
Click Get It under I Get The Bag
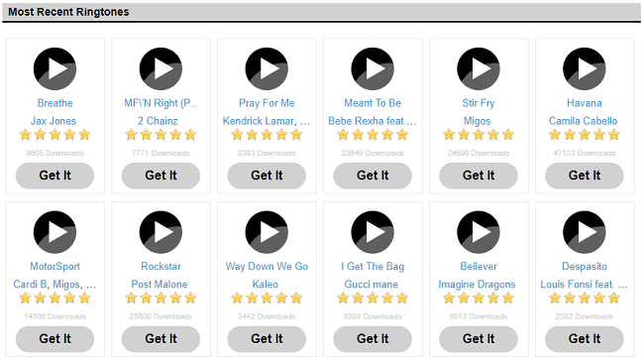(x=373, y=339)
